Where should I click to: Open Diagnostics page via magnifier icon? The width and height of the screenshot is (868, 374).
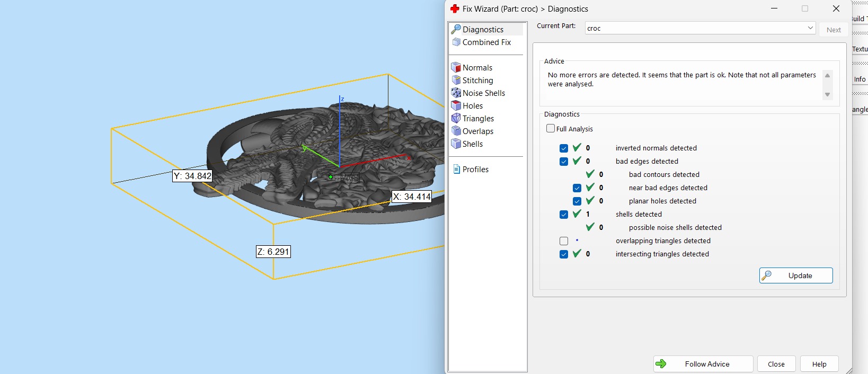click(x=456, y=29)
